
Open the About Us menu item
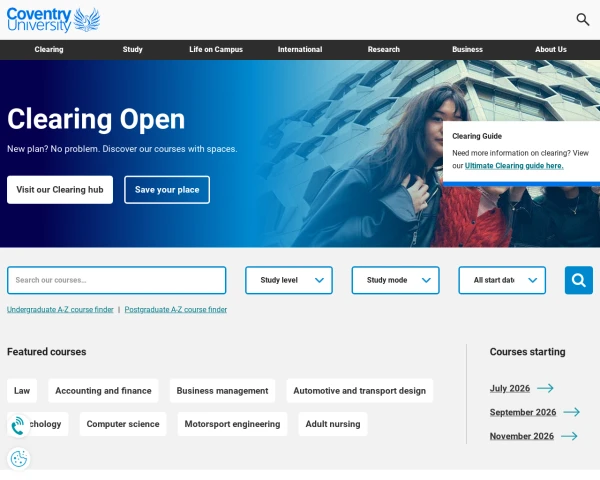point(551,49)
